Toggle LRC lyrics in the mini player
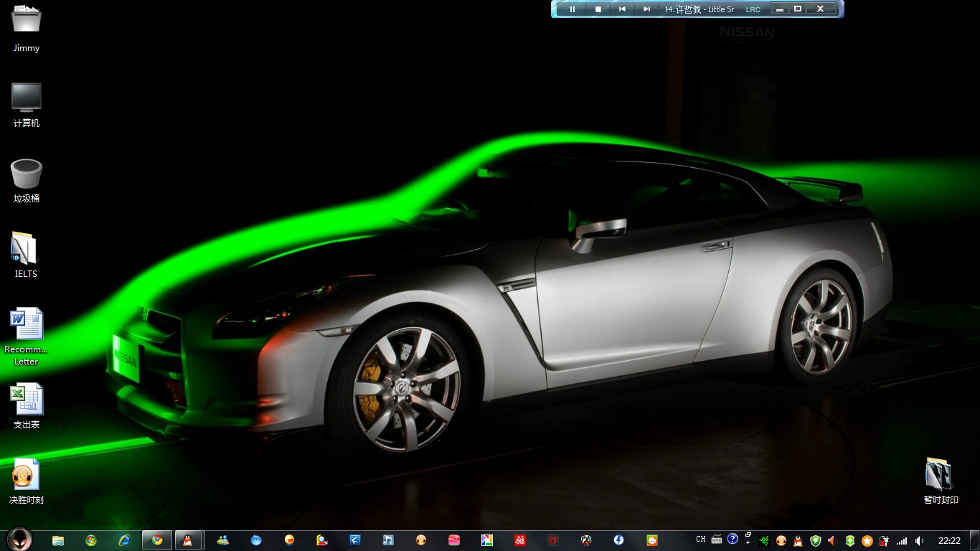980x551 pixels. pos(753,9)
